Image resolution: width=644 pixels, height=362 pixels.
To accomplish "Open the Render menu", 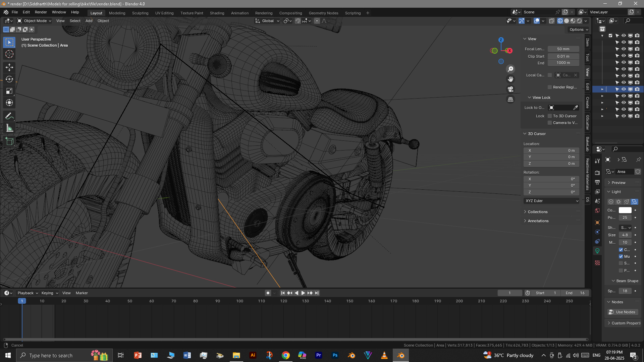I will pyautogui.click(x=41, y=12).
